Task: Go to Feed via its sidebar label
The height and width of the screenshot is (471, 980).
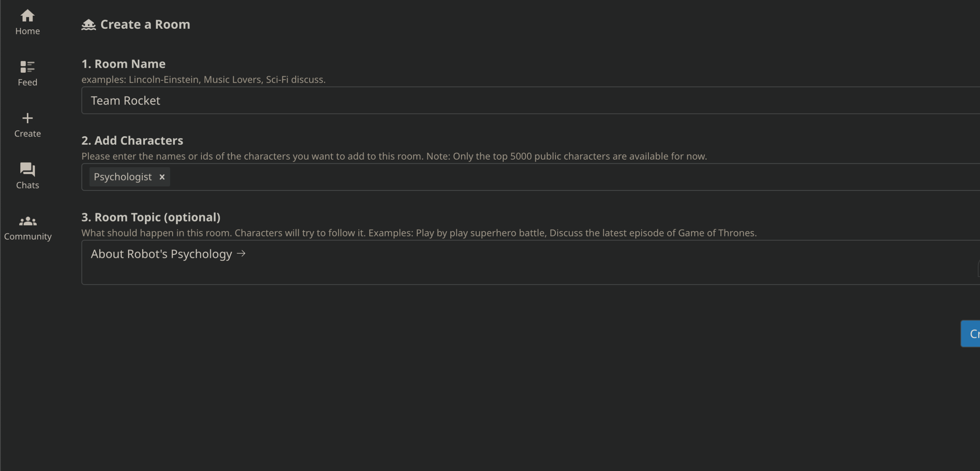Action: tap(28, 83)
